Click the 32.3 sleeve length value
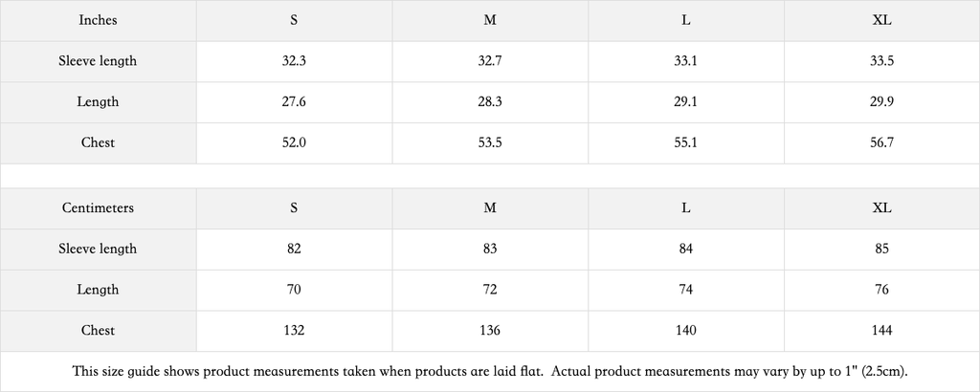Image resolution: width=980 pixels, height=392 pixels. 295,62
